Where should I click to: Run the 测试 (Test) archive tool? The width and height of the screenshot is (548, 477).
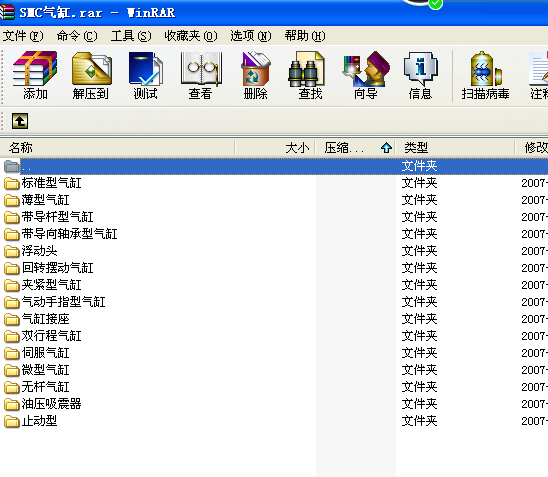click(145, 75)
